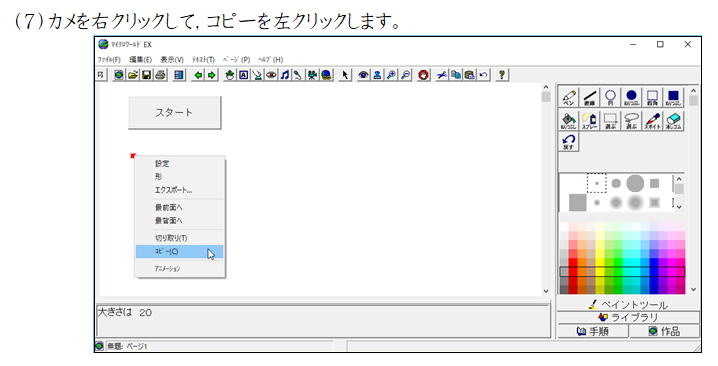
Task: Select the straight line paint tool
Action: point(590,98)
